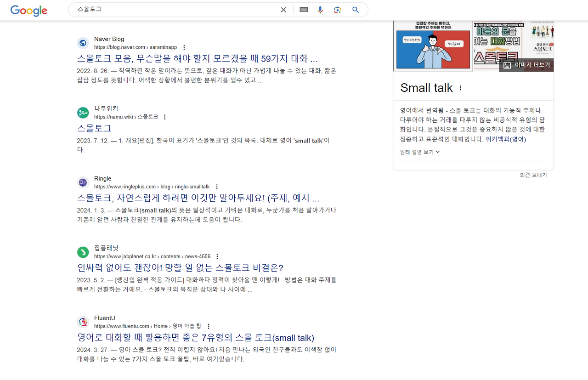Open Google Lens image search
This screenshot has height=380, width=588.
[x=338, y=10]
